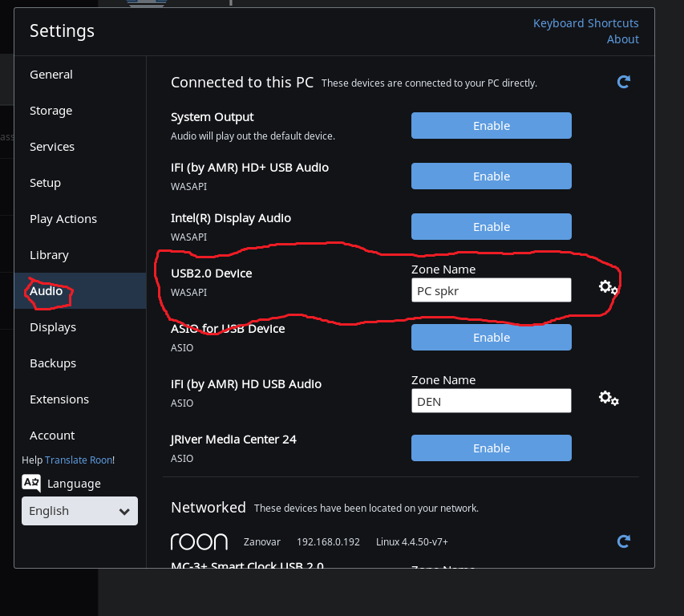Open the Keyboard Shortcuts link
Viewport: 684px width, 616px height.
[586, 23]
